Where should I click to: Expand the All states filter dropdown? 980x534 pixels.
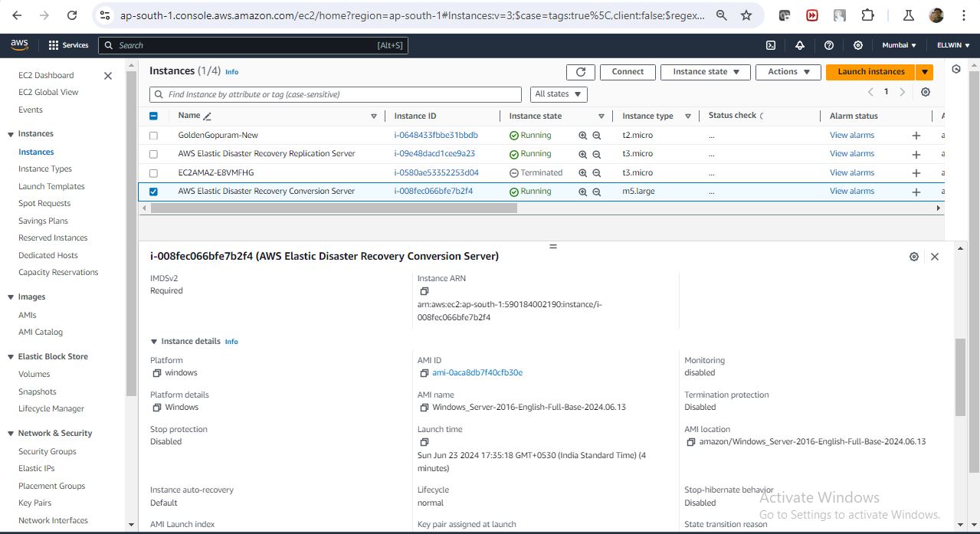coord(559,94)
